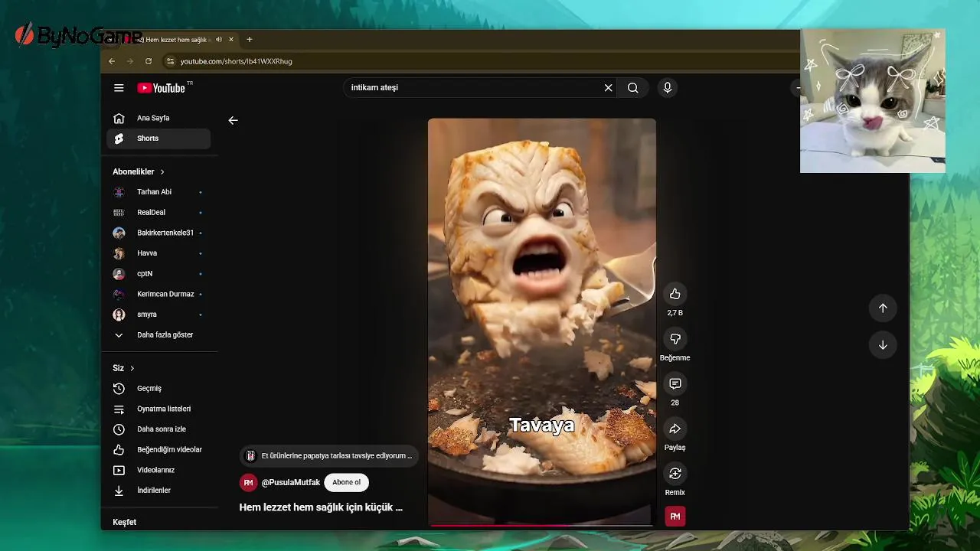Go to previous short with up arrow
Screen dimensions: 980x551
coord(883,308)
